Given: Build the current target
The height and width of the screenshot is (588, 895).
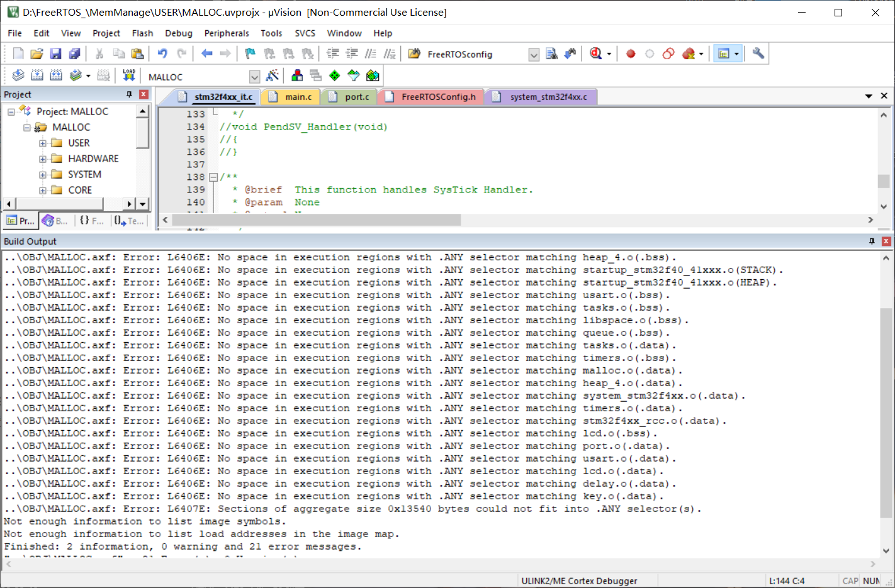Looking at the screenshot, I should [x=38, y=76].
